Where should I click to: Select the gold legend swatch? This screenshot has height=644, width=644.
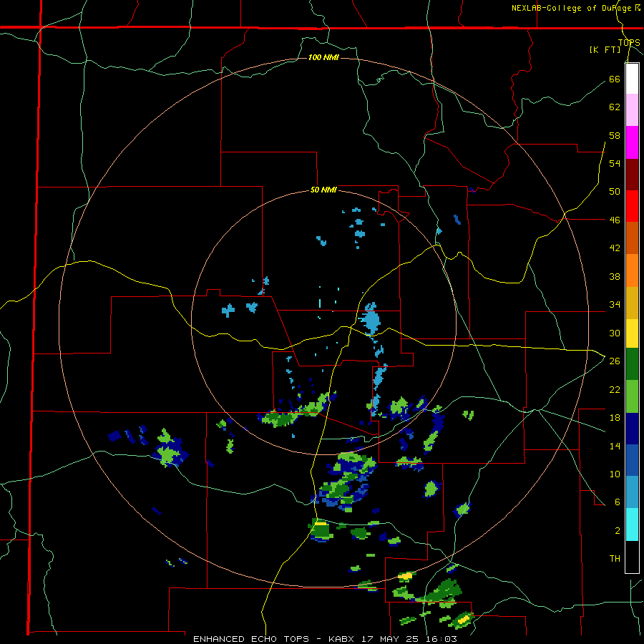tap(632, 303)
